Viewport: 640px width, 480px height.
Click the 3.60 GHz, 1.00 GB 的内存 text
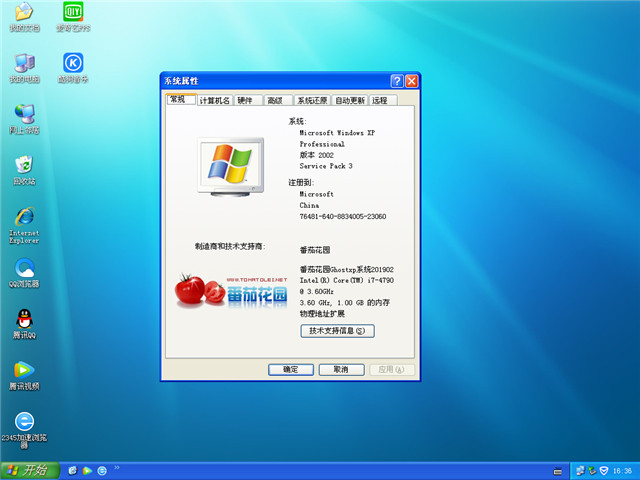coord(344,303)
